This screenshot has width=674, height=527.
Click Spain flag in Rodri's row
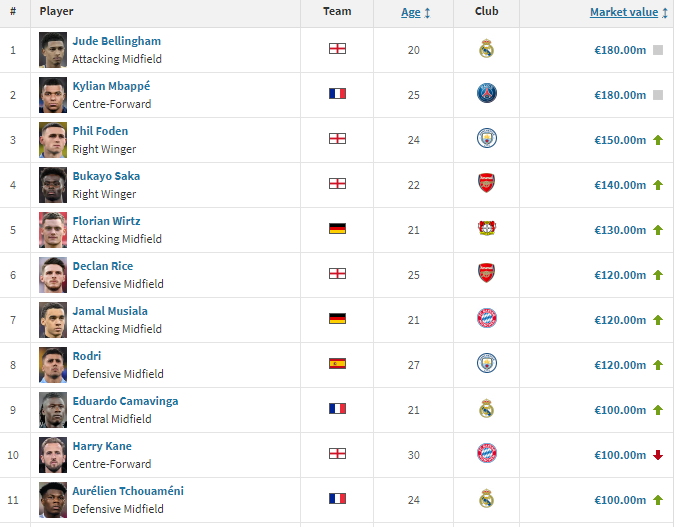[x=337, y=364]
